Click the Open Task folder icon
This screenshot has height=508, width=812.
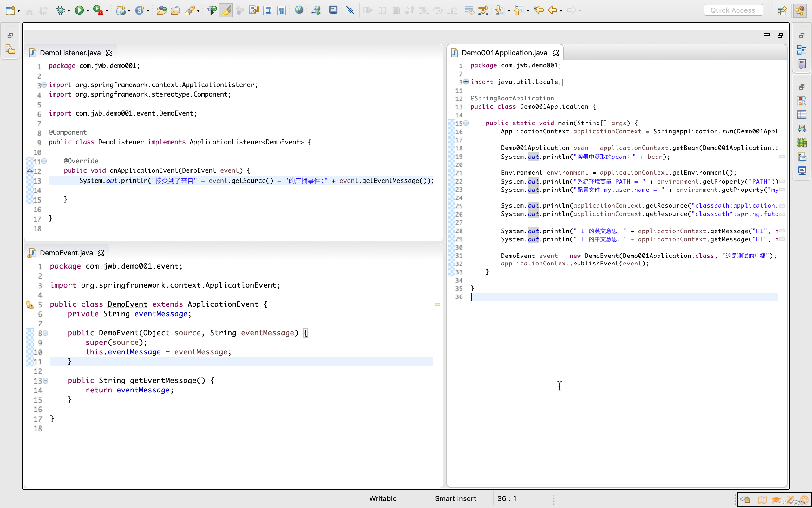[175, 10]
